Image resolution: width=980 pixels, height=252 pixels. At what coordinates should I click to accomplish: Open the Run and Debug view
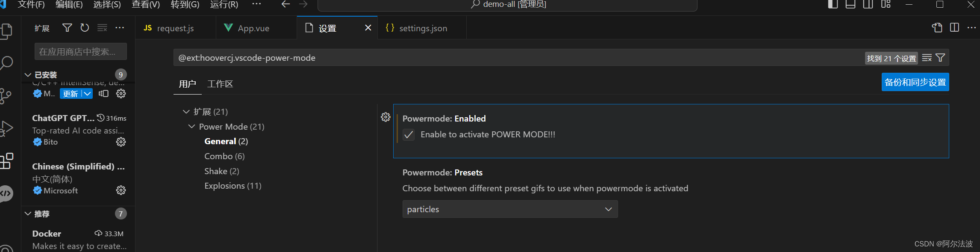[x=7, y=127]
